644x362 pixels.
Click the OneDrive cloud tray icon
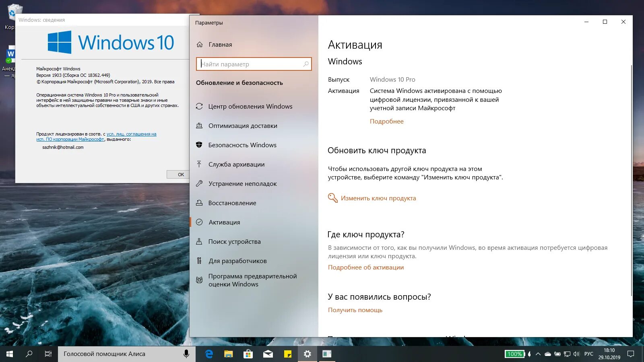(548, 354)
